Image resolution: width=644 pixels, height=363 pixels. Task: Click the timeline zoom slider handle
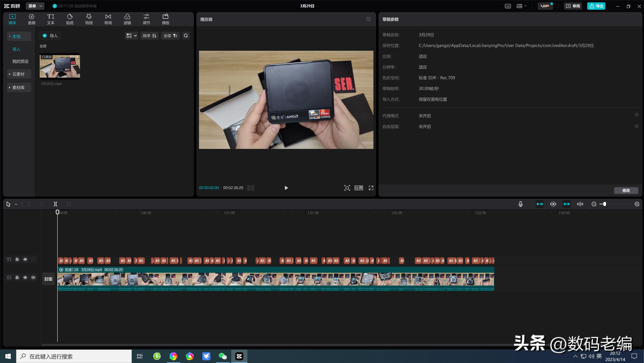pos(604,204)
